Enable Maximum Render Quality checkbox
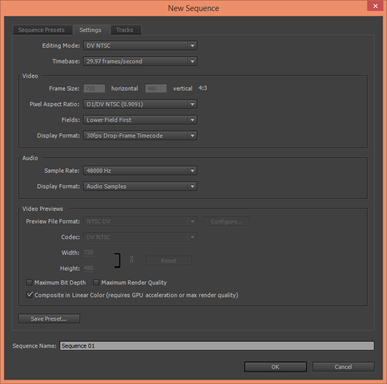Image resolution: width=387 pixels, height=384 pixels. [x=96, y=283]
